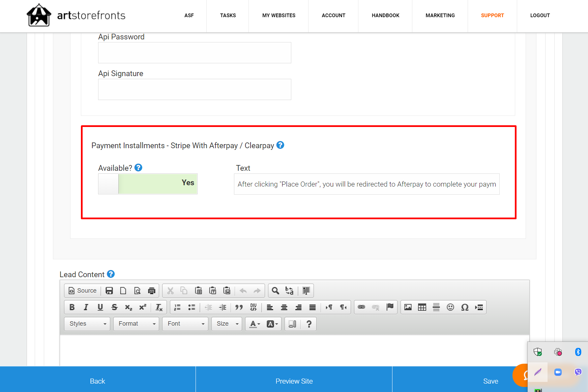Click the Bold formatting icon

click(72, 307)
